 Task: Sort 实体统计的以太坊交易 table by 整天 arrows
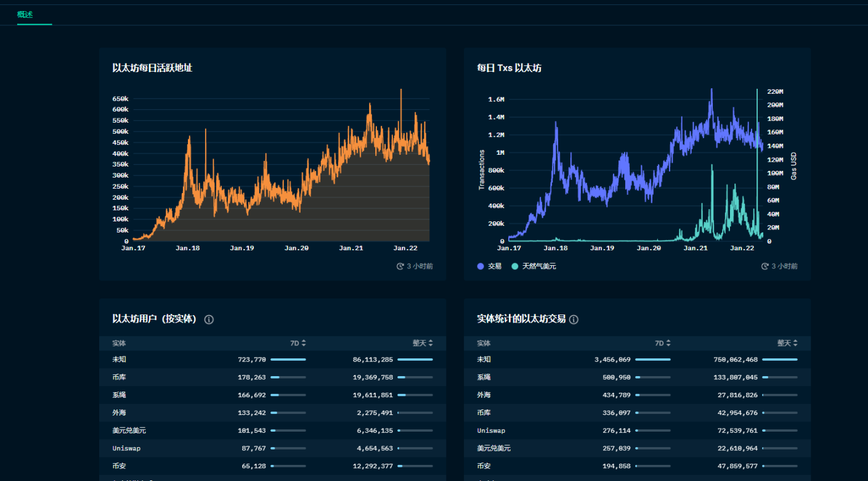(x=795, y=343)
